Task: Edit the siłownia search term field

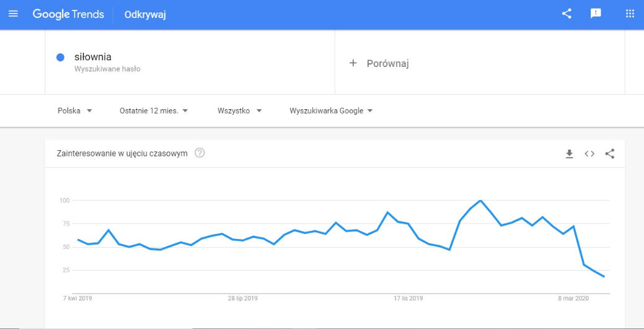Action: click(190, 62)
